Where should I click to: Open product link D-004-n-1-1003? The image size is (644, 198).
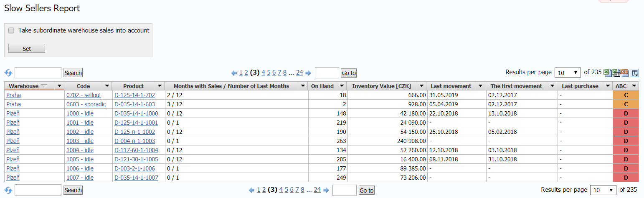[134, 141]
